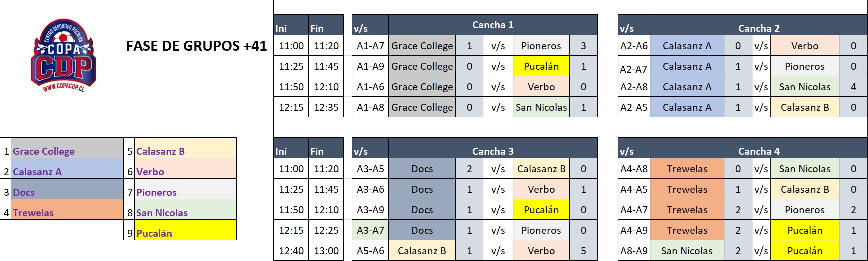The image size is (868, 261).
Task: Select Verbo score 5 in Cancha 3
Action: click(x=583, y=251)
